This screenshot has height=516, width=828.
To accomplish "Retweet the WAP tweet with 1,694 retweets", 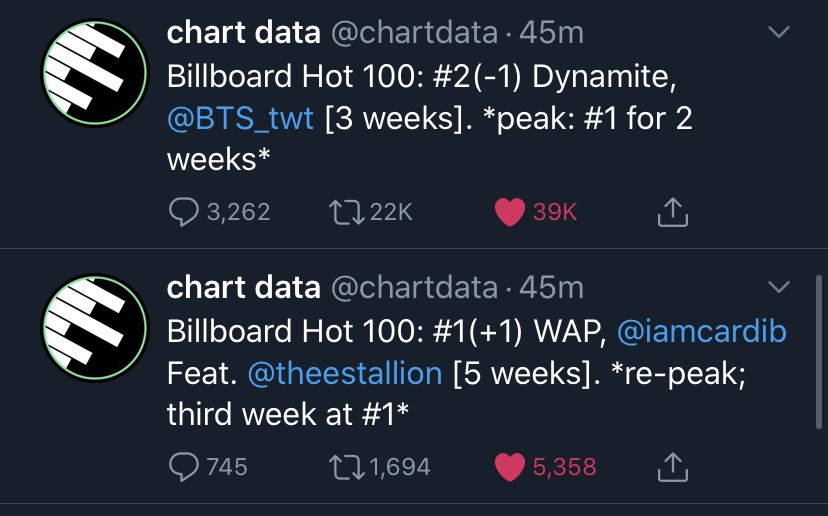I will [x=346, y=467].
